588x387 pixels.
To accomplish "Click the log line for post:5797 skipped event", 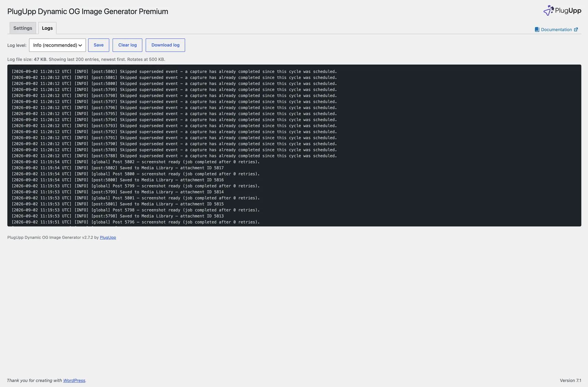I will pos(174,102).
